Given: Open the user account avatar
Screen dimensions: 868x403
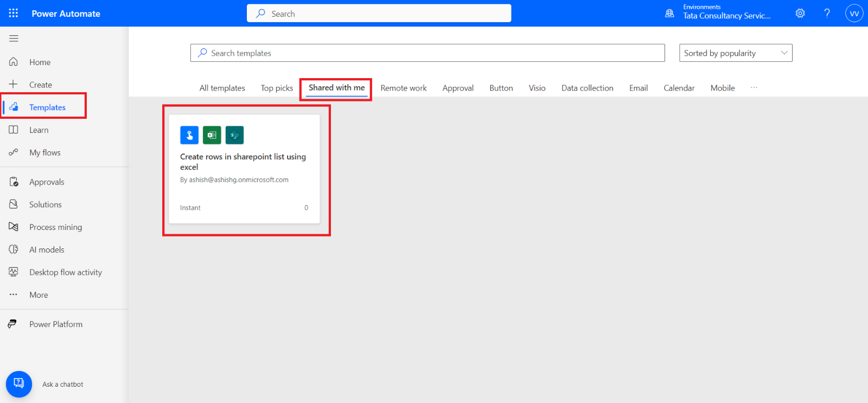Looking at the screenshot, I should pyautogui.click(x=854, y=14).
